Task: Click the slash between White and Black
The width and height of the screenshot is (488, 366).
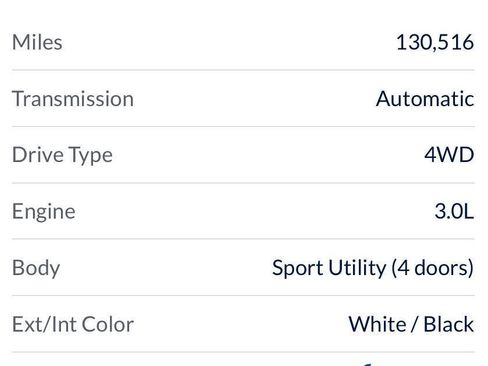Action: point(414,324)
